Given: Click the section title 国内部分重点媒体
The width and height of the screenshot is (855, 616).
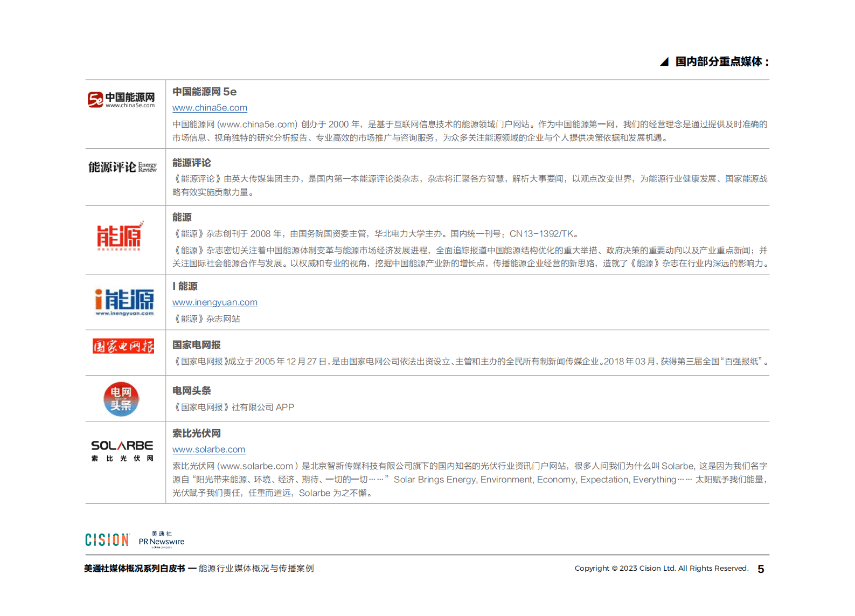Looking at the screenshot, I should (722, 61).
